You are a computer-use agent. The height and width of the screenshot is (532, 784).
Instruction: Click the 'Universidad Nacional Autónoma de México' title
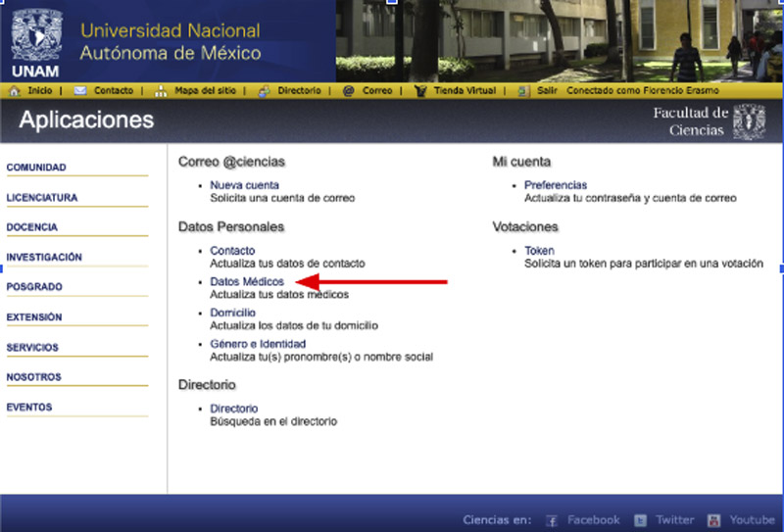(171, 41)
